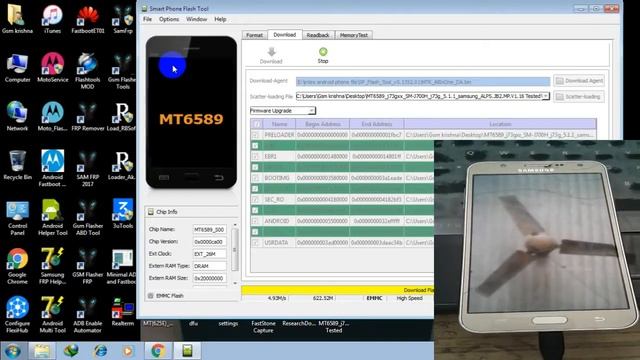Screen dimensions: 640x360
Task: Click the Extern RAM Size field
Action: (x=209, y=278)
